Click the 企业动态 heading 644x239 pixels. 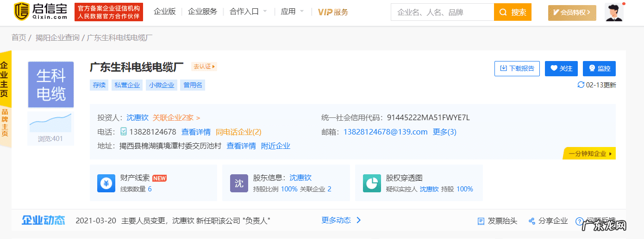tap(44, 221)
